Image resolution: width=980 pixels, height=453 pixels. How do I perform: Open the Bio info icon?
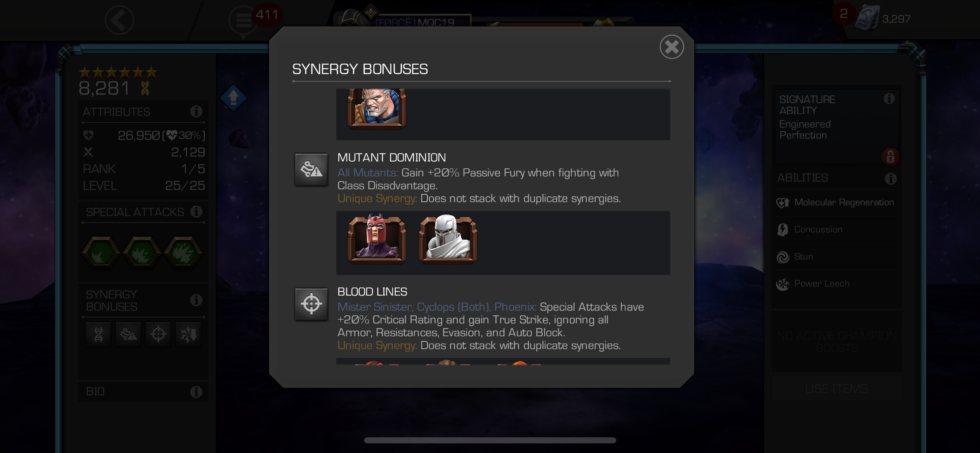(x=196, y=391)
